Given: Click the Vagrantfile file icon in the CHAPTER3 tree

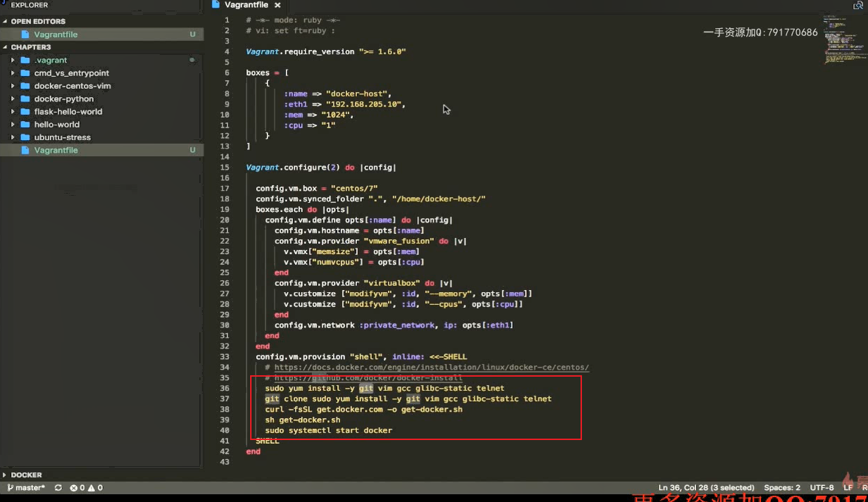Looking at the screenshot, I should pos(25,150).
